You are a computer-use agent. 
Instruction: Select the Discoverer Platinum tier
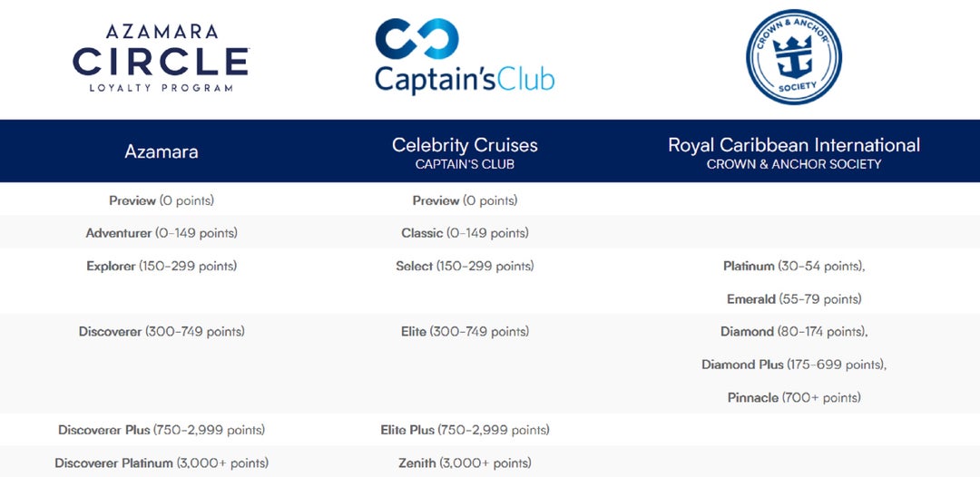[162, 463]
